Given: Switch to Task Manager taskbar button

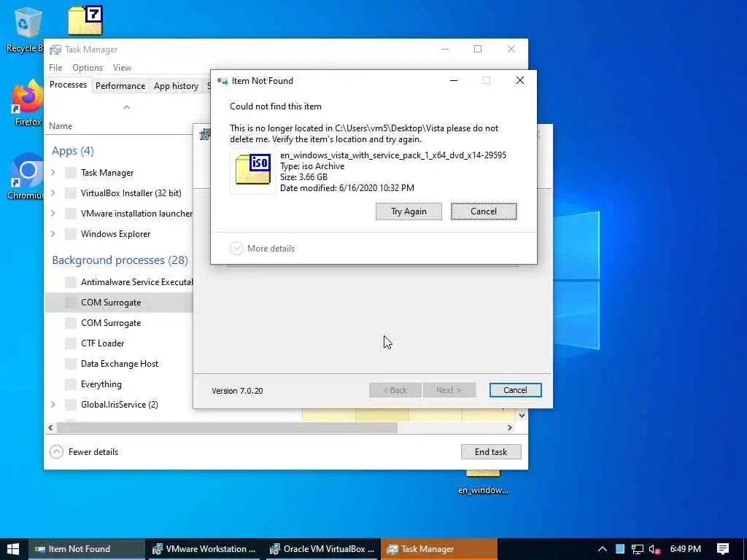Looking at the screenshot, I should click(438, 549).
